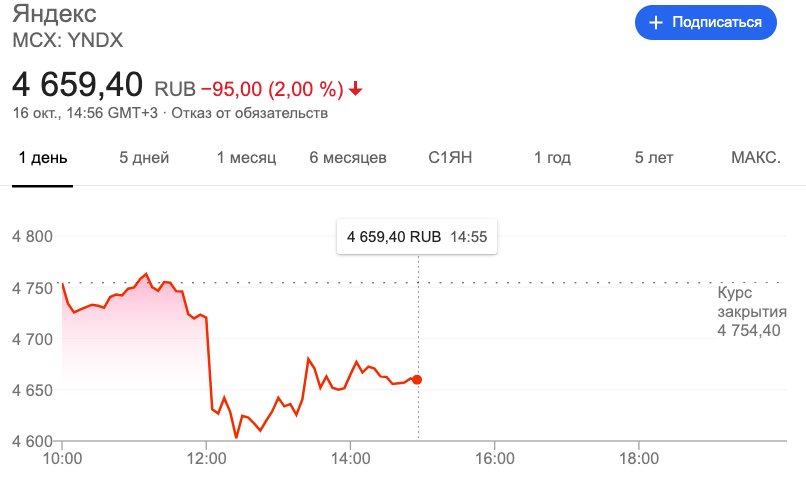Click the 12:00 label on the time axis
The width and height of the screenshot is (806, 489).
click(207, 458)
